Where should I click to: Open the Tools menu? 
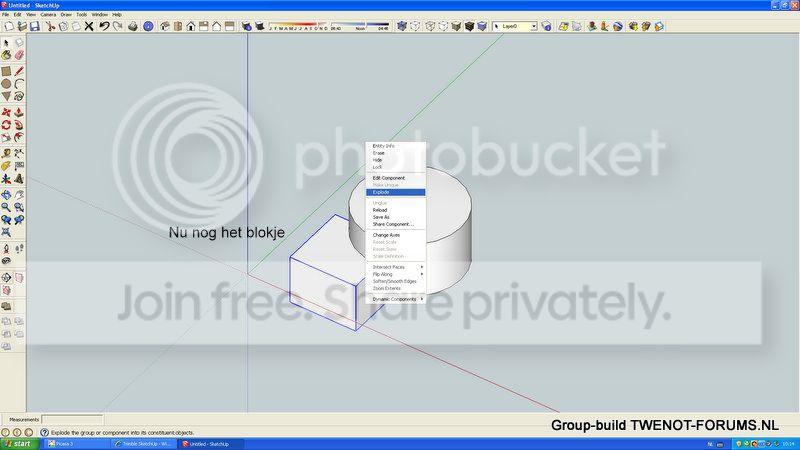coord(82,15)
